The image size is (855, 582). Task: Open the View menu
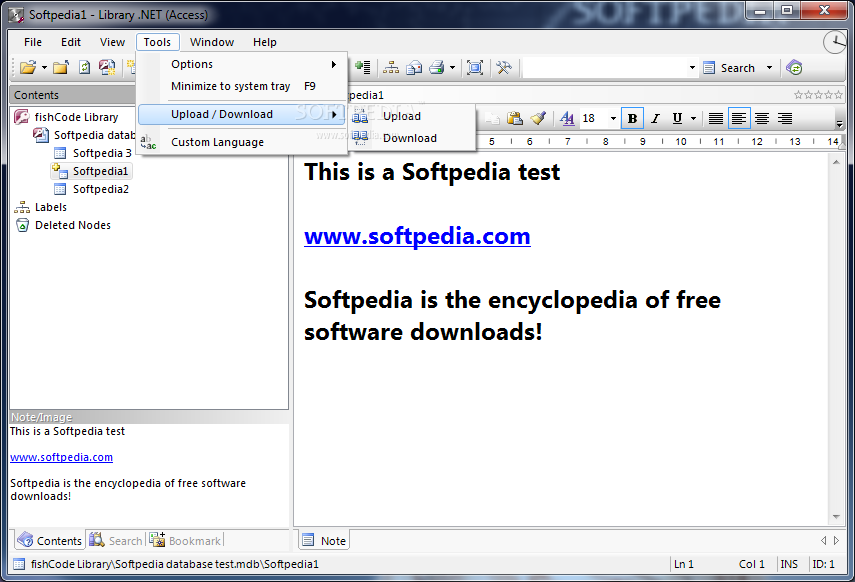(112, 42)
